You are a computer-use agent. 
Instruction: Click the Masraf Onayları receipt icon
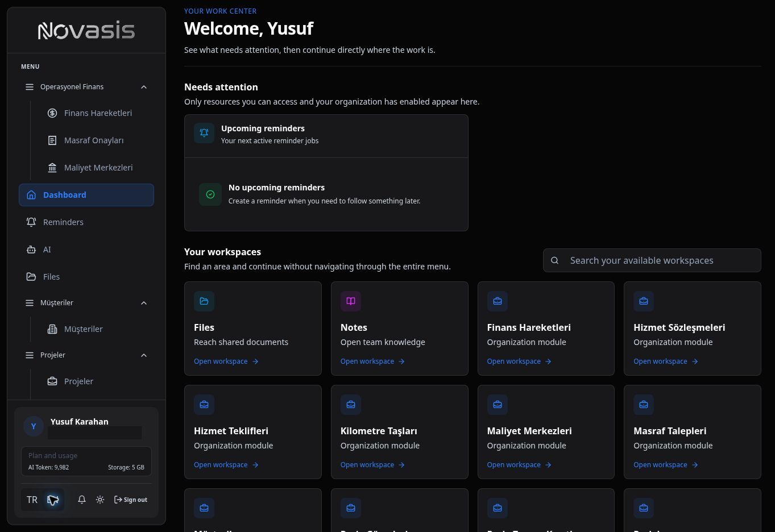[x=52, y=140]
